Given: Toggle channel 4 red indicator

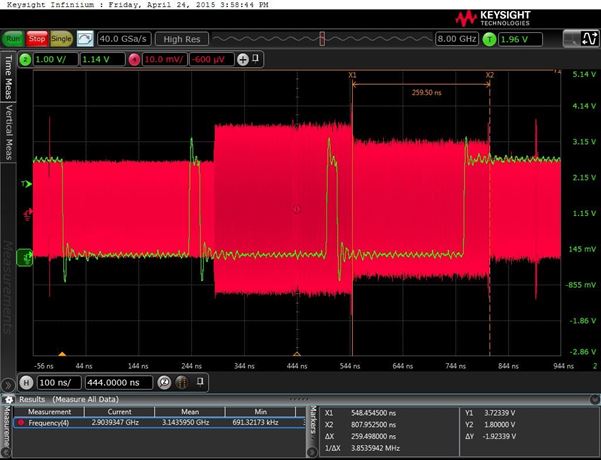Looking at the screenshot, I should point(134,59).
